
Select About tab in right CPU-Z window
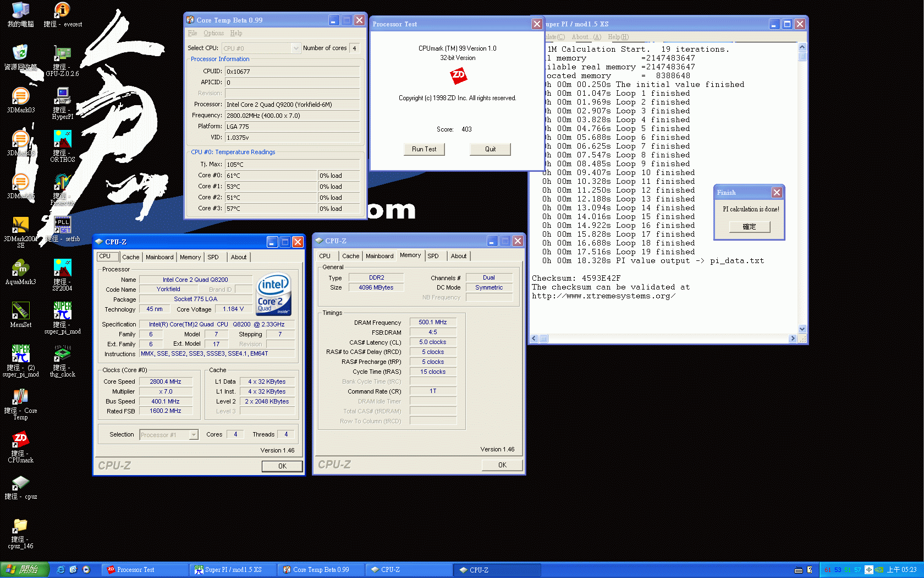[459, 256]
